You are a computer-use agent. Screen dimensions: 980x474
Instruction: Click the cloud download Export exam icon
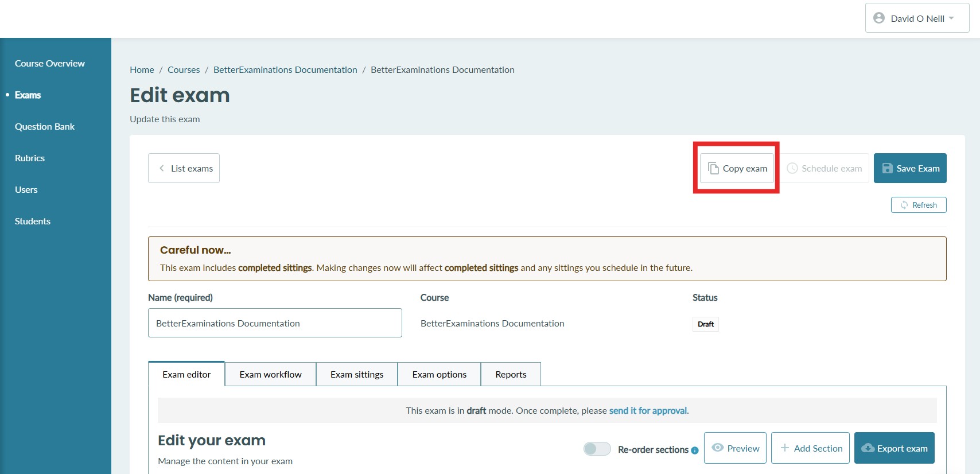click(868, 448)
